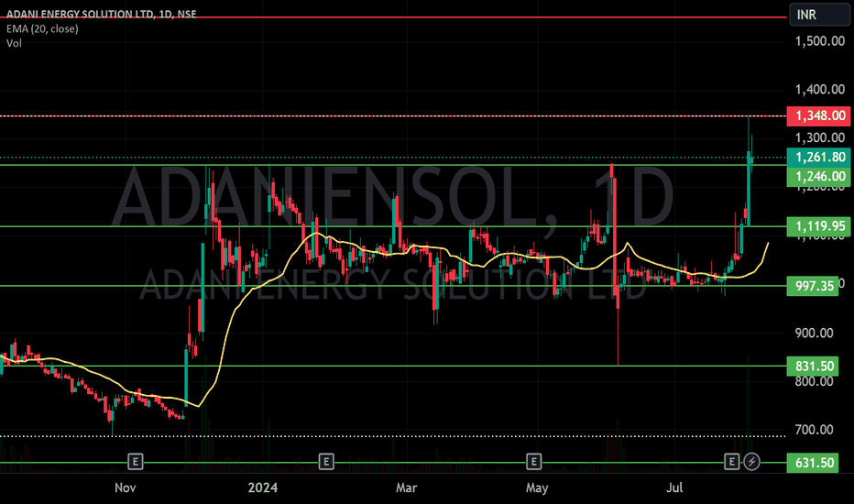The width and height of the screenshot is (854, 504).
Task: Select the solid red horizontal line at top
Action: [x=392, y=17]
